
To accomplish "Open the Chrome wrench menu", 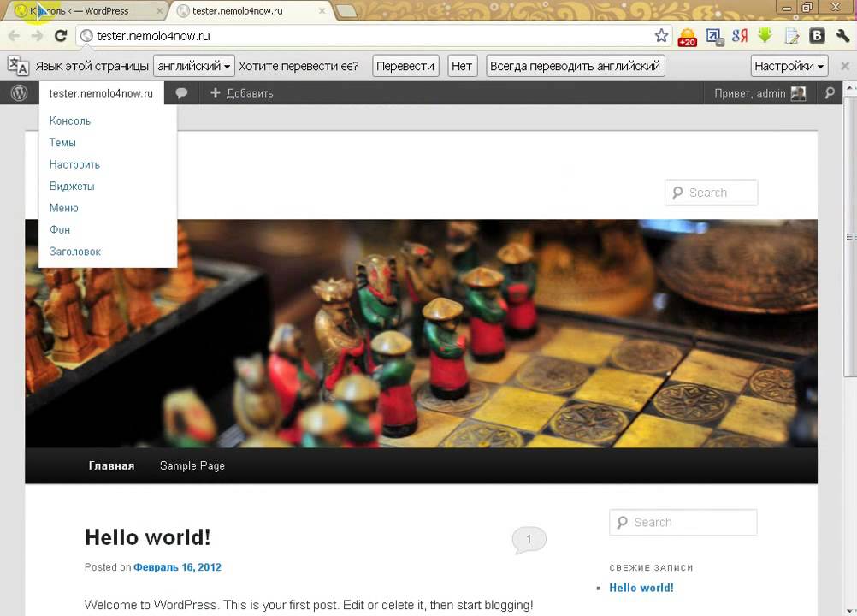I will (x=842, y=36).
